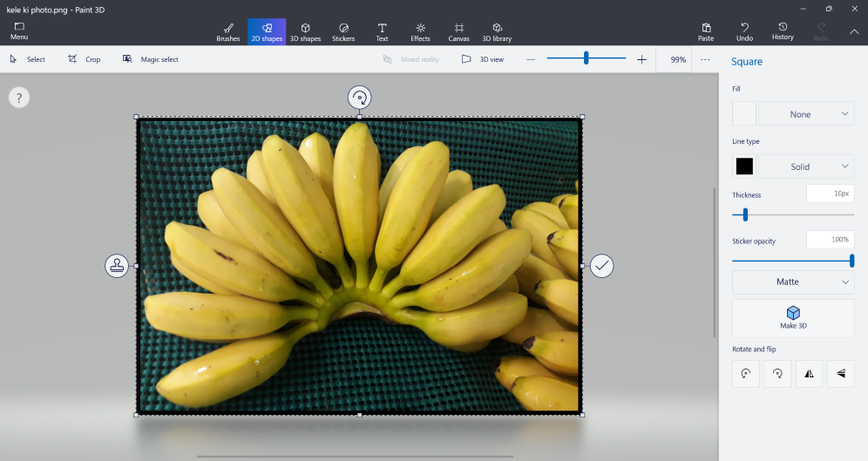This screenshot has width=868, height=461.
Task: Open the History panel
Action: (783, 32)
